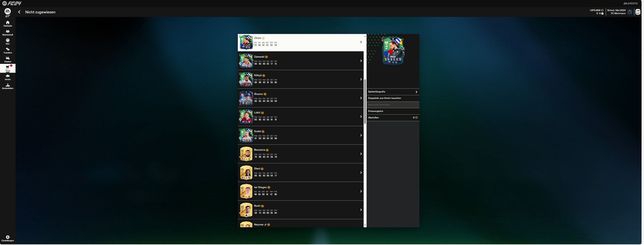Click the coin icon in Abstoßen row

tap(417, 118)
